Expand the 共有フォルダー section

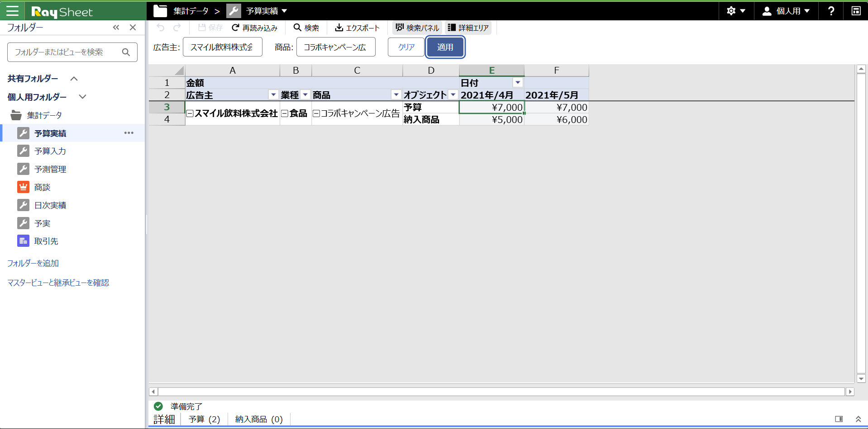pyautogui.click(x=74, y=79)
